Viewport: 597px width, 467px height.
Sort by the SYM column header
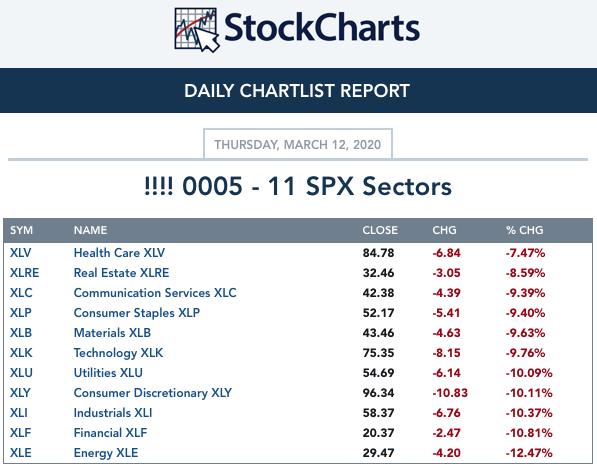21,230
